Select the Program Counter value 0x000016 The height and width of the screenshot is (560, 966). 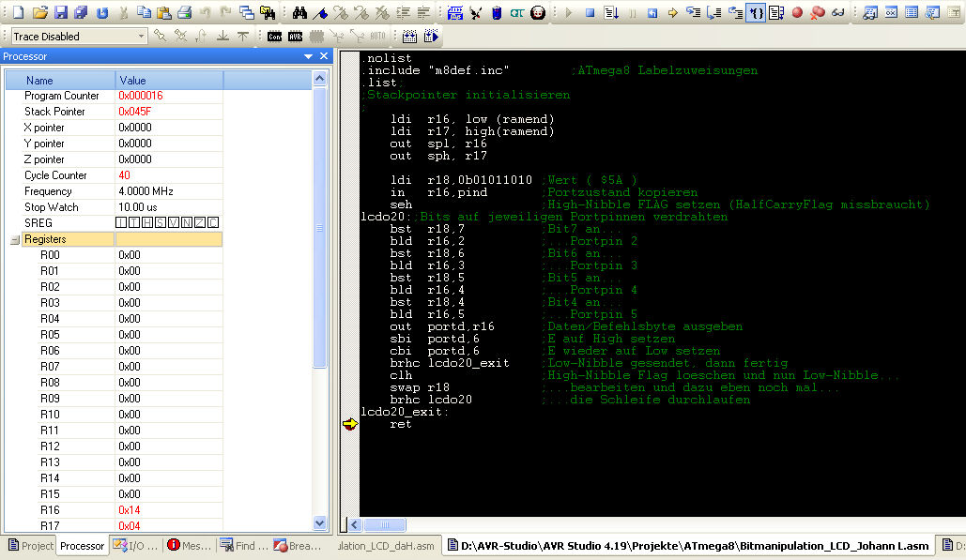pyautogui.click(x=141, y=96)
